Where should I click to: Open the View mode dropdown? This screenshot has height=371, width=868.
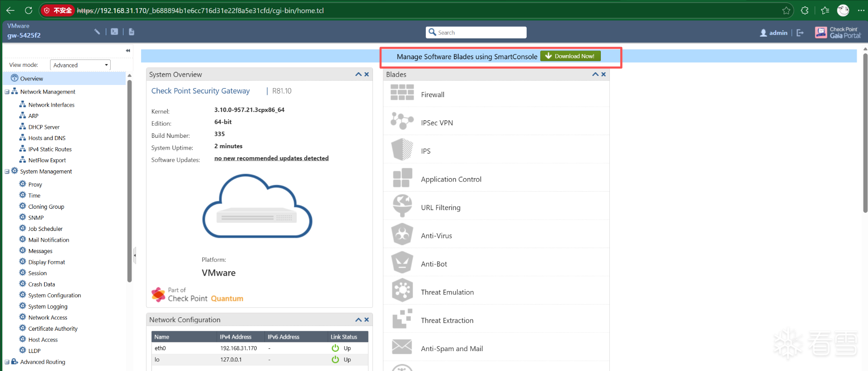pos(80,65)
